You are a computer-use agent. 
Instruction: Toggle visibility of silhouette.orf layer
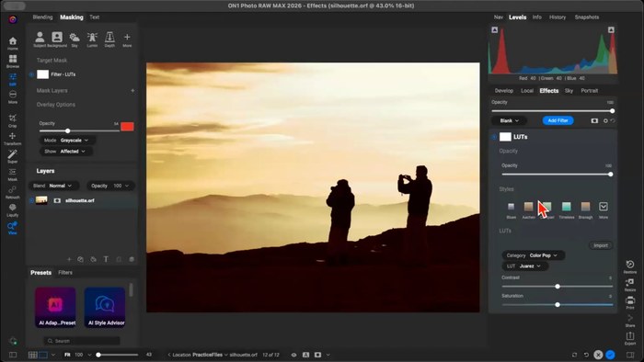coord(31,200)
